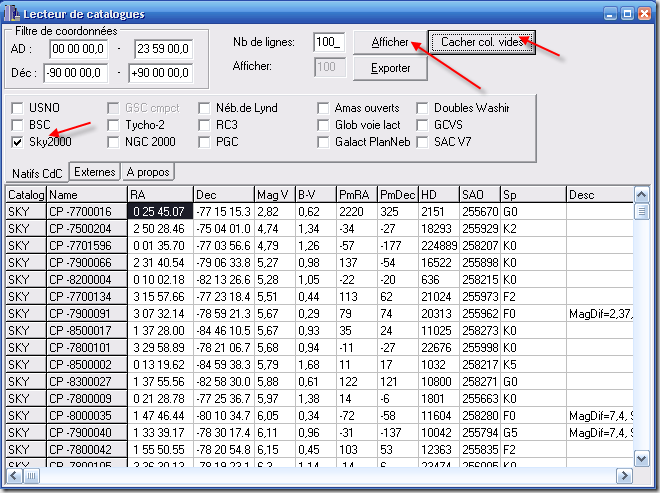
Task: Enable the BSC catalog checkbox
Action: [x=17, y=125]
